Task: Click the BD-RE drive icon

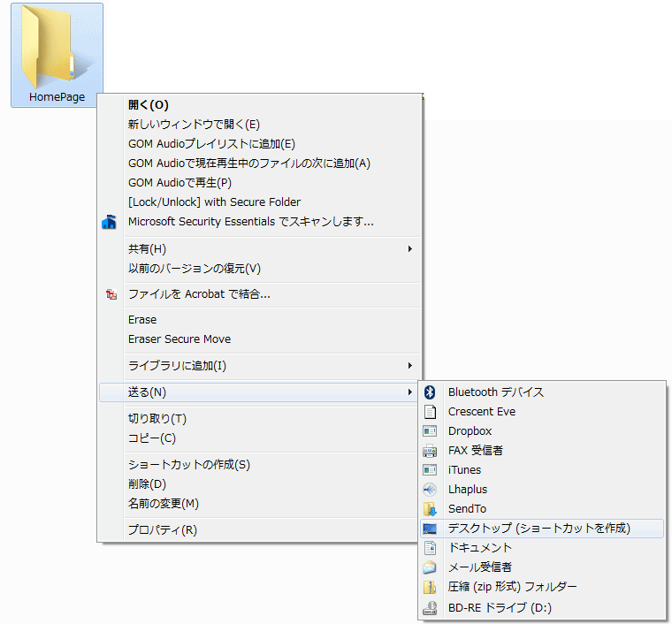Action: (430, 608)
